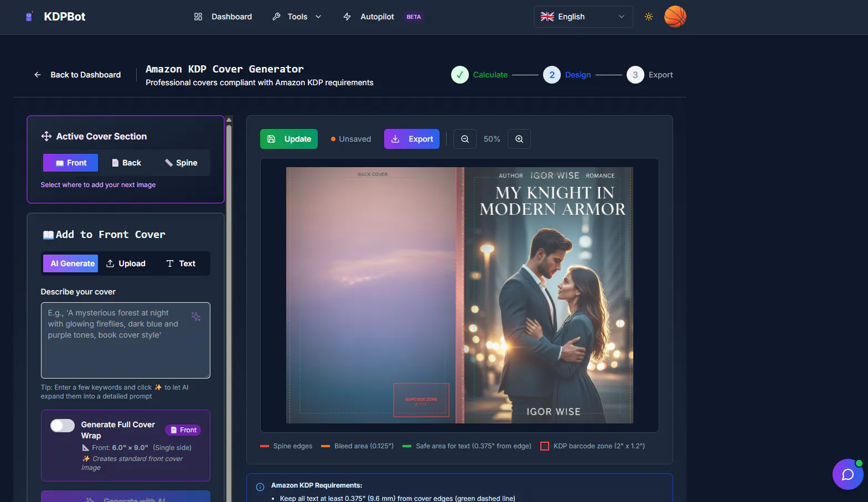Click the Add to Front Cover book icon
This screenshot has height=502, width=868.
point(48,235)
